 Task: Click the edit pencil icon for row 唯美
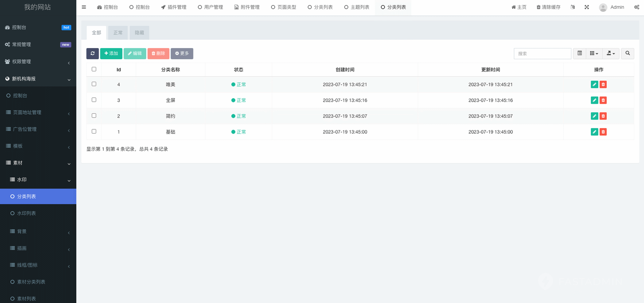point(594,85)
